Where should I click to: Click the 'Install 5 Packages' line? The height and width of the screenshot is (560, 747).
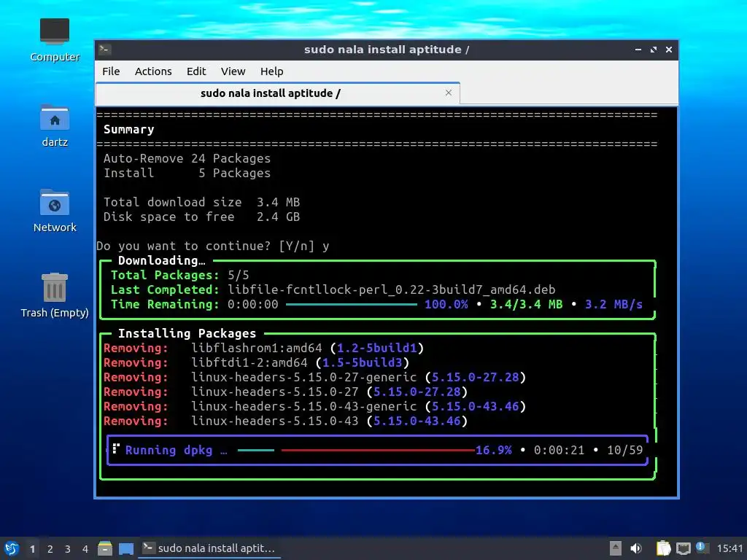click(187, 173)
